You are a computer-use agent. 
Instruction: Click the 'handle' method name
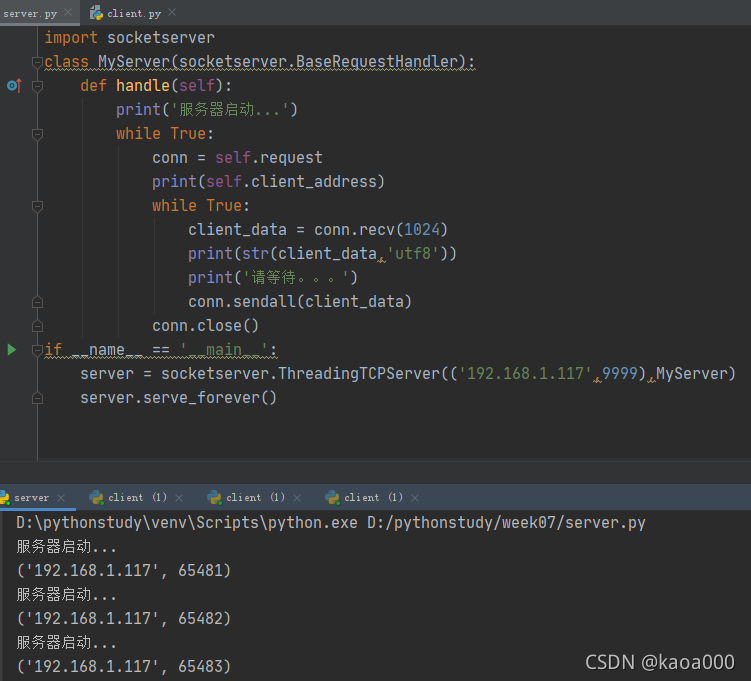click(x=143, y=86)
